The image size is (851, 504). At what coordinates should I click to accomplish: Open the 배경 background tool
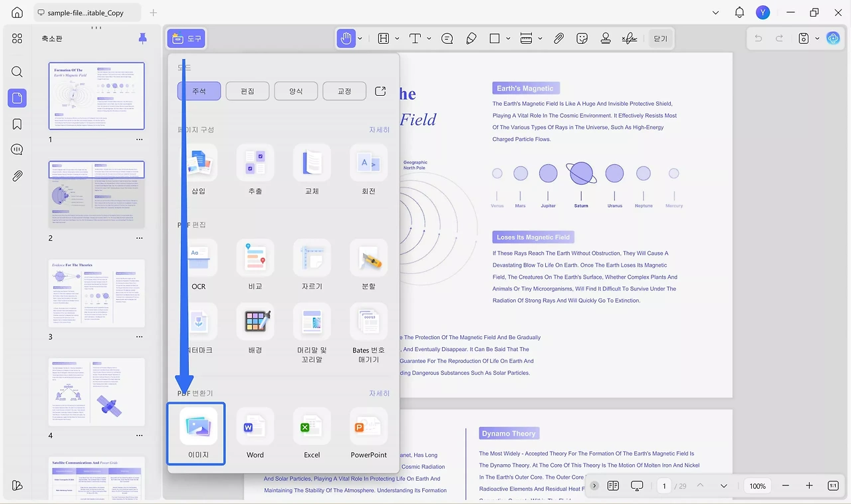pos(255,329)
